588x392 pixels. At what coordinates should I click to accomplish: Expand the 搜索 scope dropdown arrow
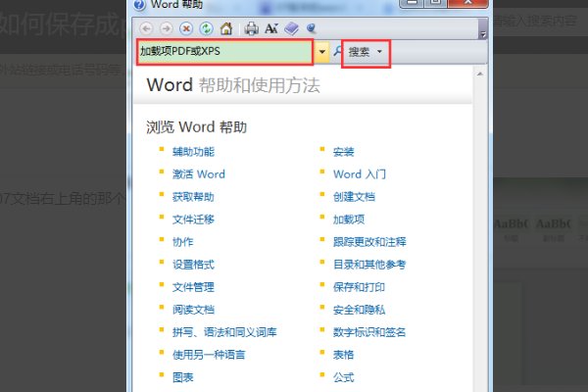[x=379, y=52]
